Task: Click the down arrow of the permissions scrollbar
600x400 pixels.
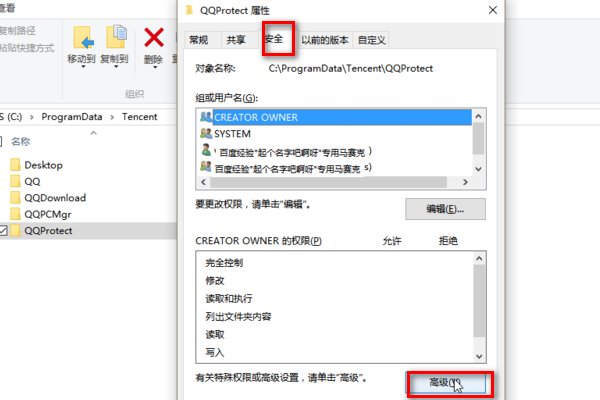Action: (x=479, y=356)
